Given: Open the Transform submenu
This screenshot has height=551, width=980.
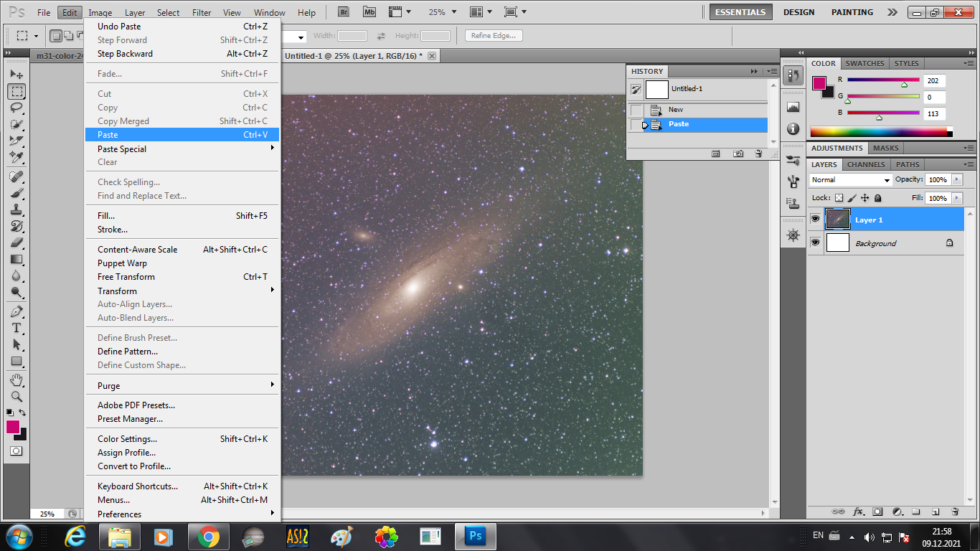Looking at the screenshot, I should point(182,291).
